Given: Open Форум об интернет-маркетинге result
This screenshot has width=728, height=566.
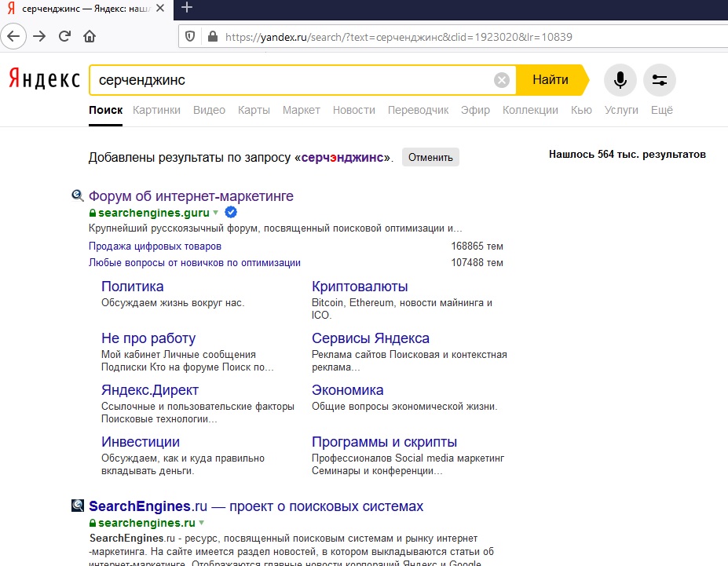Looking at the screenshot, I should (191, 195).
